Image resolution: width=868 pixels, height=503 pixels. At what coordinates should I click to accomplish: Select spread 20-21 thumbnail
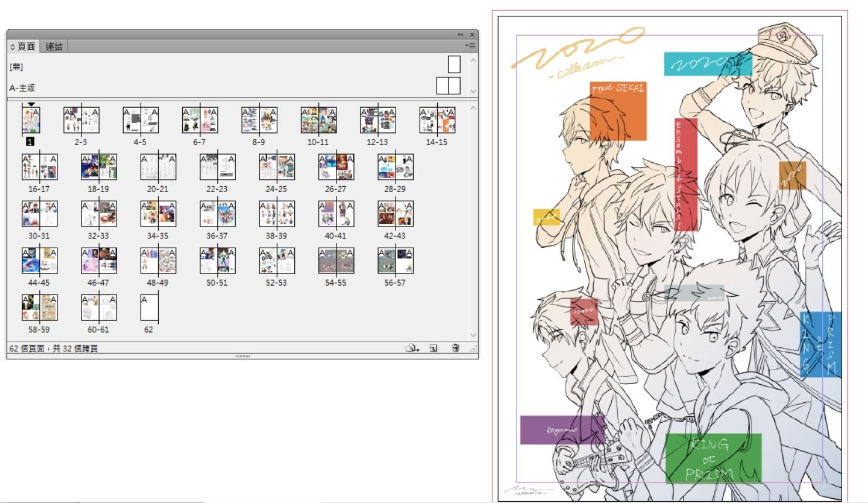[158, 167]
